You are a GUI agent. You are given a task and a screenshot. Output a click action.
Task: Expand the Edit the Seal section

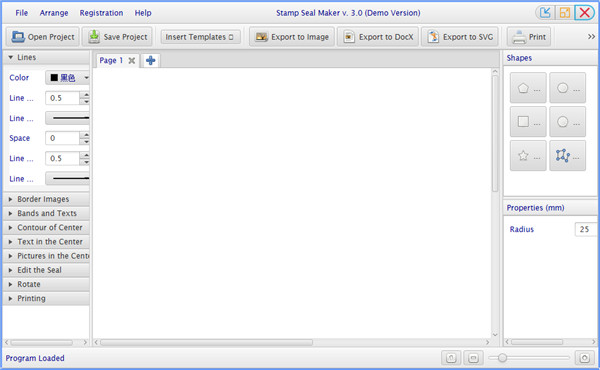coord(46,270)
